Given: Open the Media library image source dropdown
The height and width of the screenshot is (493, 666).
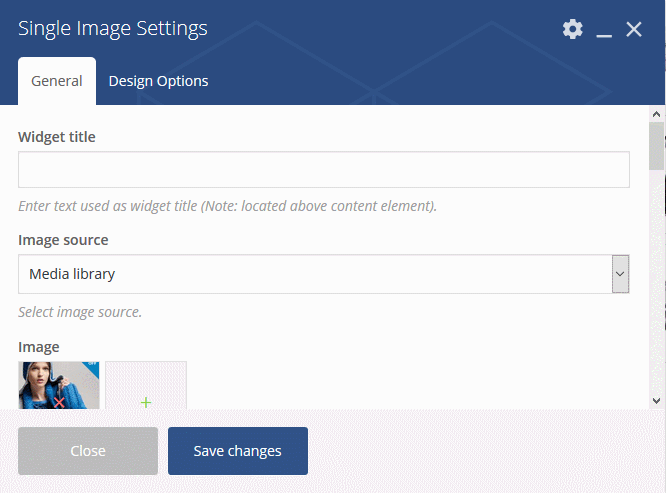Looking at the screenshot, I should coord(324,274).
